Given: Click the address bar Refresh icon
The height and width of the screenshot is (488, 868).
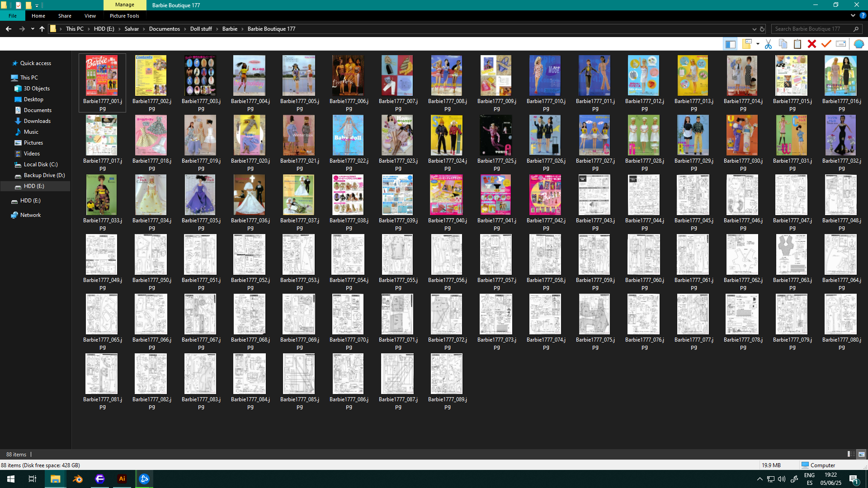Looking at the screenshot, I should coord(762,29).
